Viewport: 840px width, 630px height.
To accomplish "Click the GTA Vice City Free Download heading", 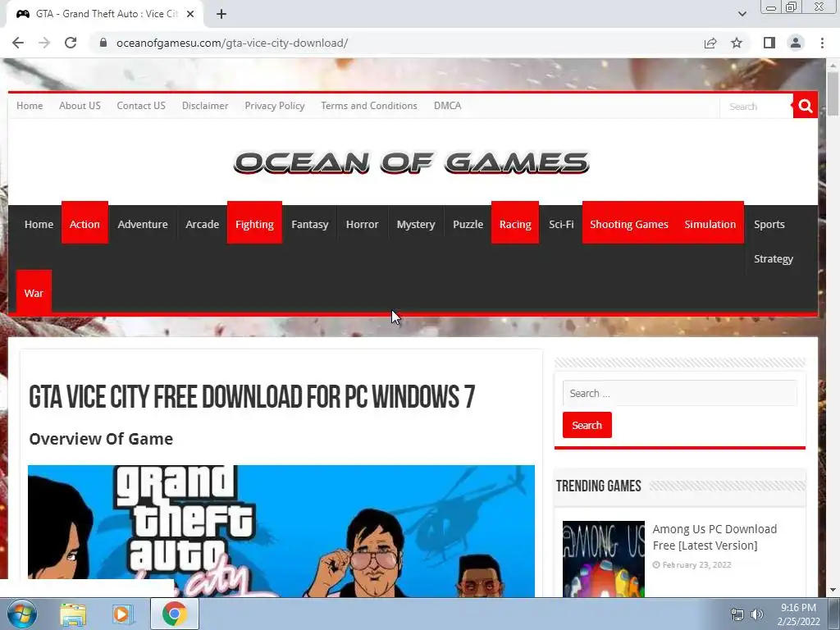I will 252,397.
